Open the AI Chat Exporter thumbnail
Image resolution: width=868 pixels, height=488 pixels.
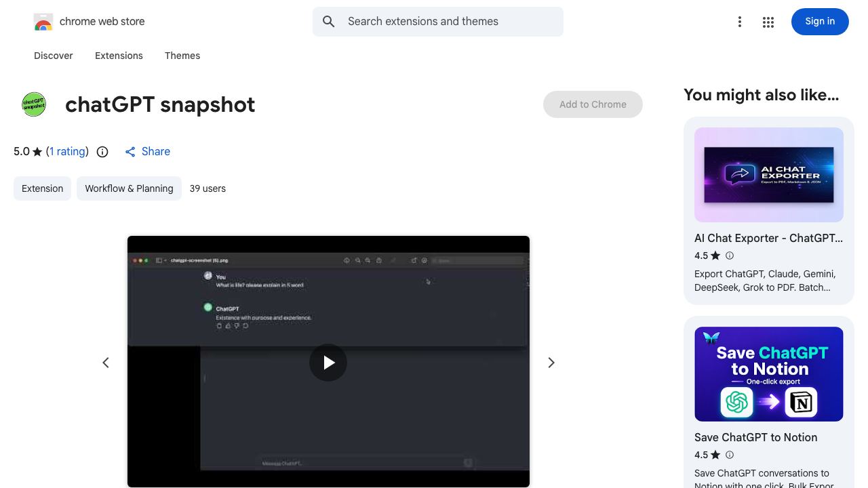click(x=769, y=175)
